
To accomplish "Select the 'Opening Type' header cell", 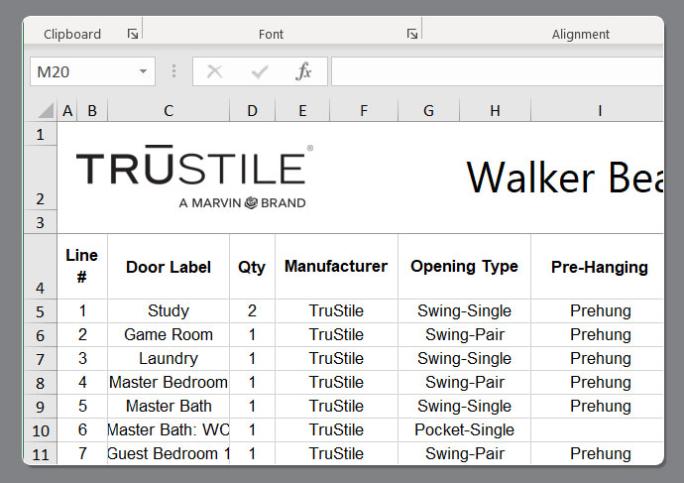I will pyautogui.click(x=464, y=267).
